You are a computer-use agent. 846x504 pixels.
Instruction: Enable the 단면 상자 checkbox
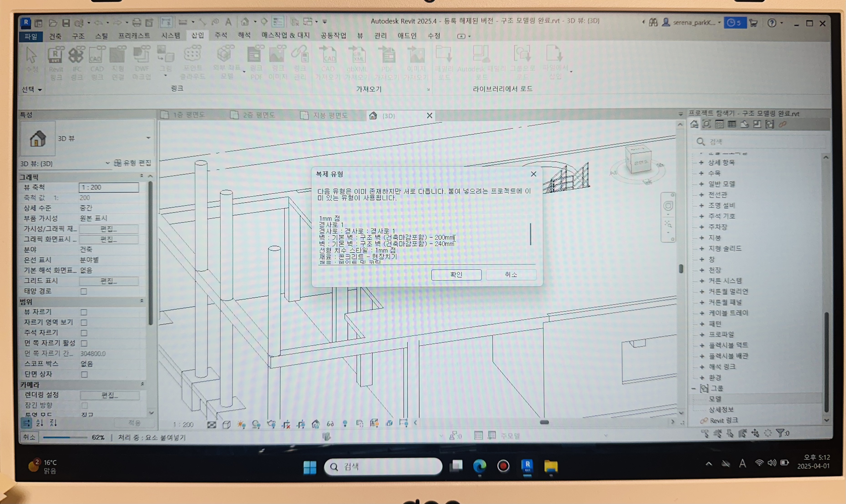coord(84,375)
